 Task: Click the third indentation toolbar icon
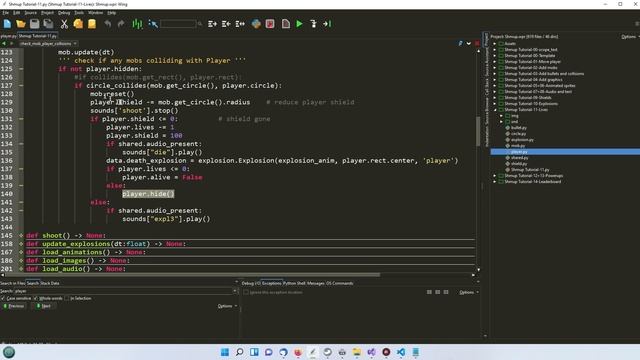tap(240, 24)
